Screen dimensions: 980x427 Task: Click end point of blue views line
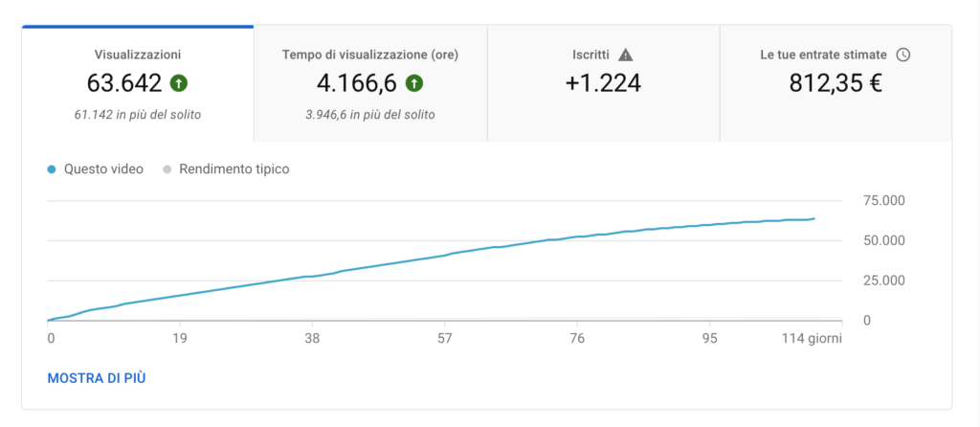[x=814, y=218]
